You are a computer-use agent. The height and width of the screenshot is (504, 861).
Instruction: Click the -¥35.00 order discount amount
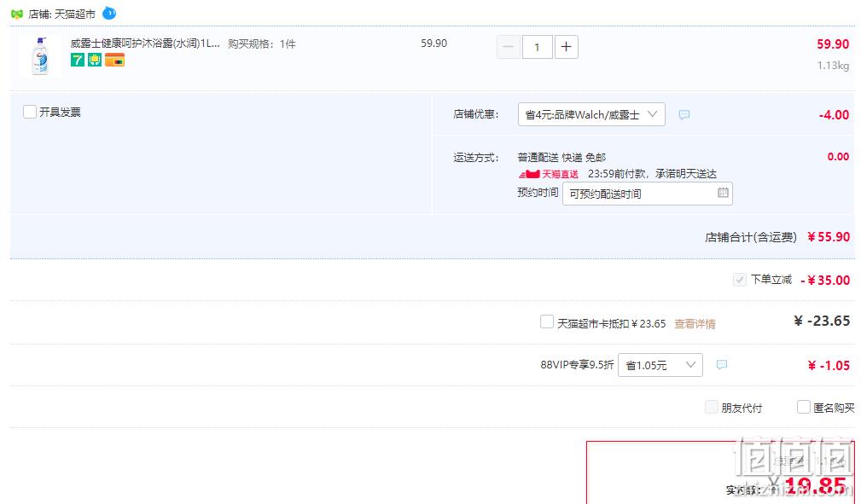click(x=825, y=280)
